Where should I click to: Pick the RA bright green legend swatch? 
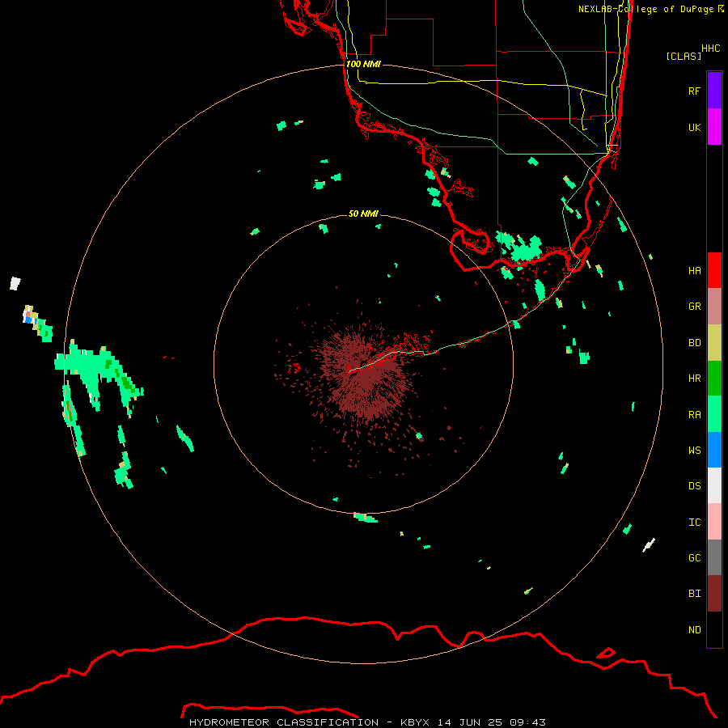(714, 414)
